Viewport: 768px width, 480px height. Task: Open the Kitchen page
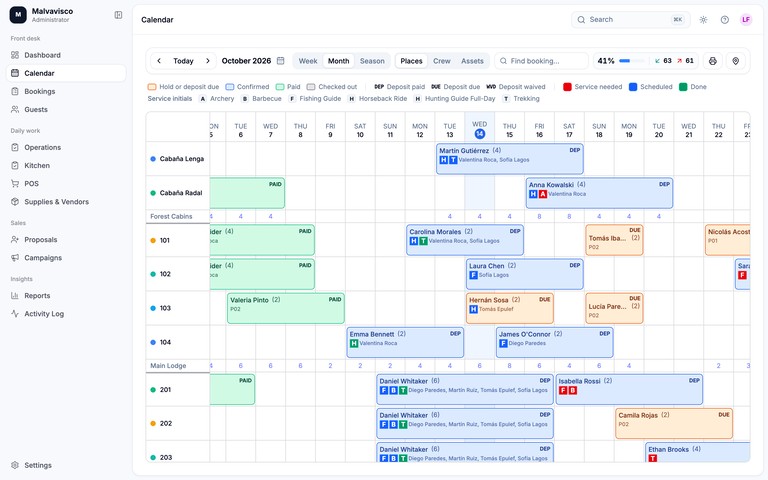[66, 166]
